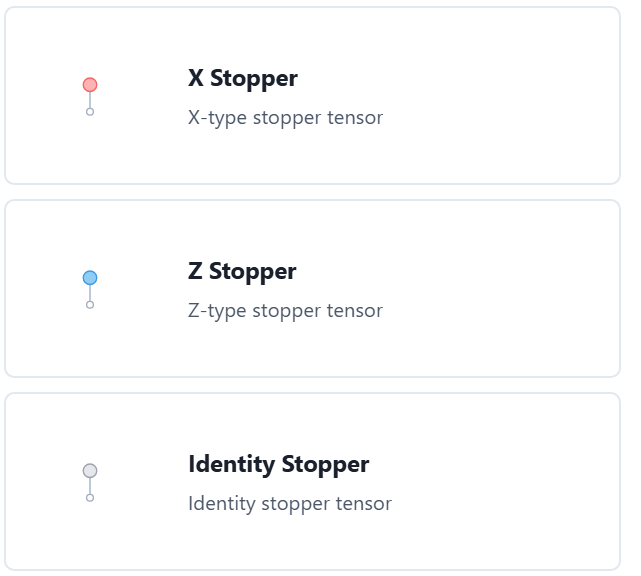Click the blue Z Stopper icon
641x576 pixels.
pos(90,289)
